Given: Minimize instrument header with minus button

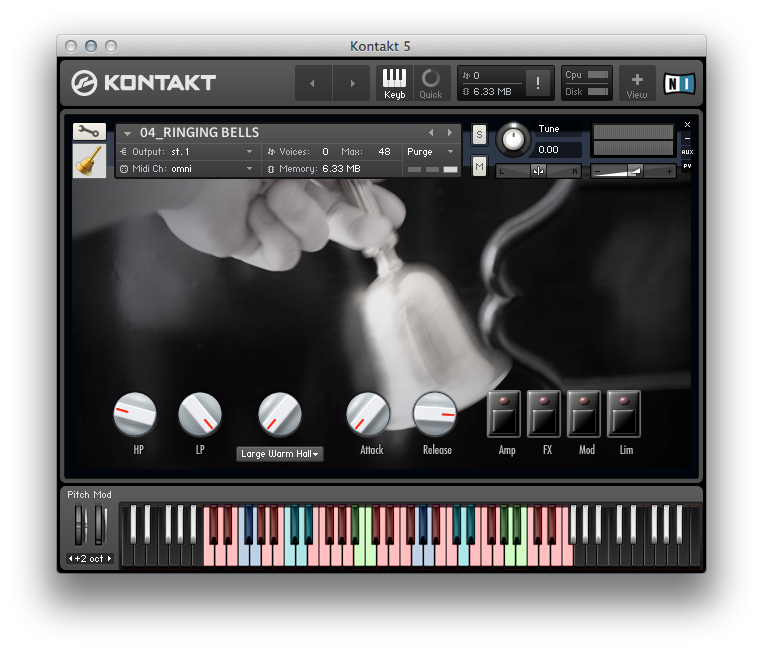Looking at the screenshot, I should click(x=687, y=139).
